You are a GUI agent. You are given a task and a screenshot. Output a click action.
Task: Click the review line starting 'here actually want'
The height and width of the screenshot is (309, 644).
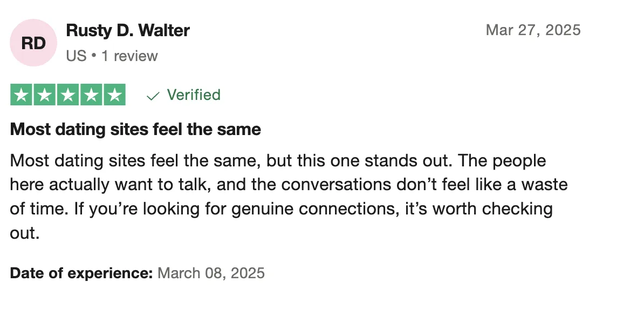289,185
